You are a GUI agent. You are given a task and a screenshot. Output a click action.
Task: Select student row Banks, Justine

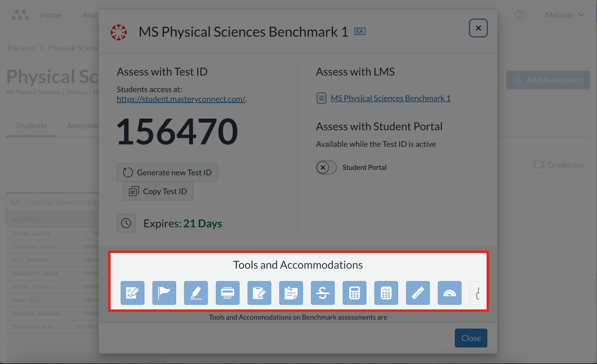53,233
